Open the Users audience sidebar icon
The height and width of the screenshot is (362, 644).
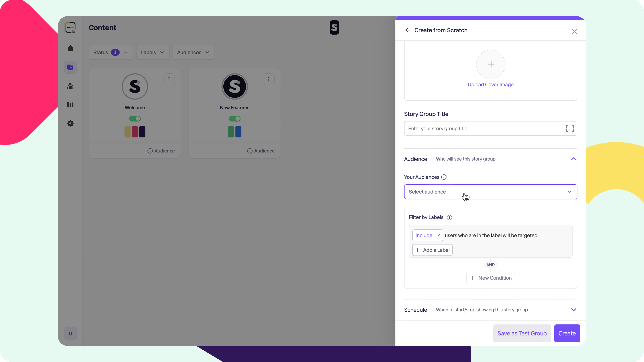70,86
